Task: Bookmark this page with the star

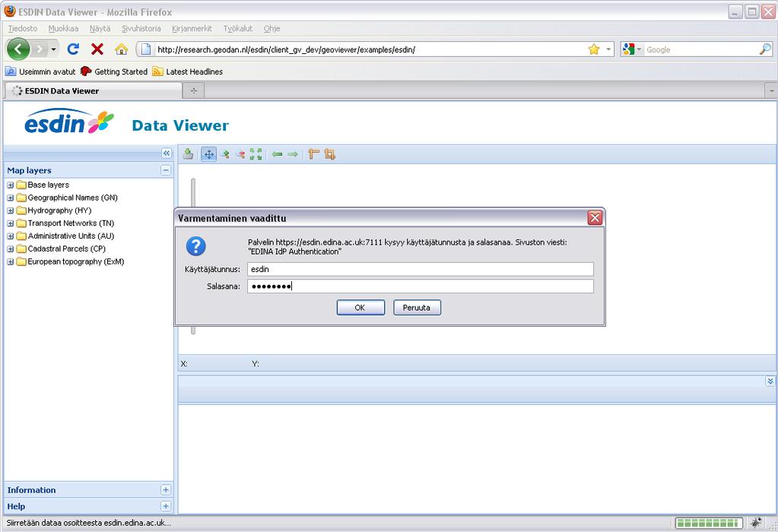Action: click(x=593, y=49)
